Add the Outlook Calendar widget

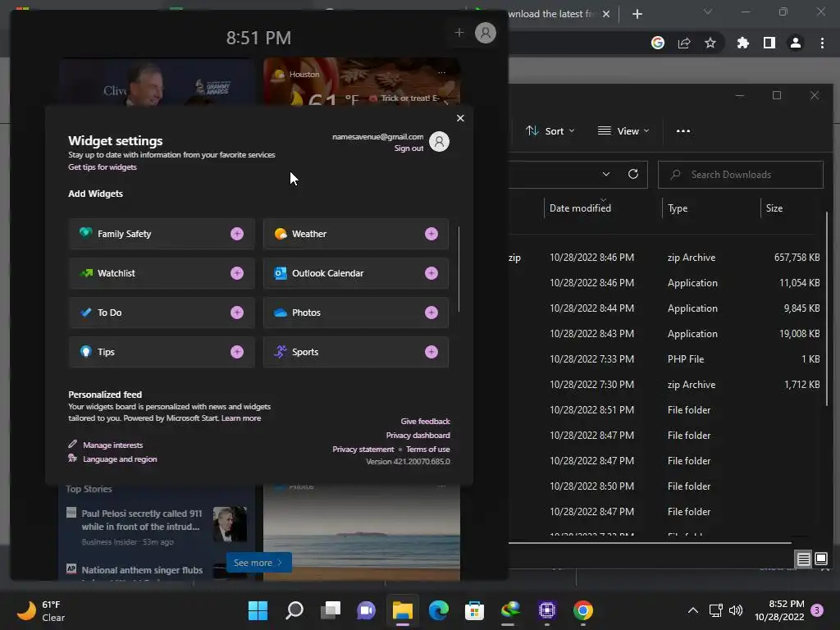431,273
